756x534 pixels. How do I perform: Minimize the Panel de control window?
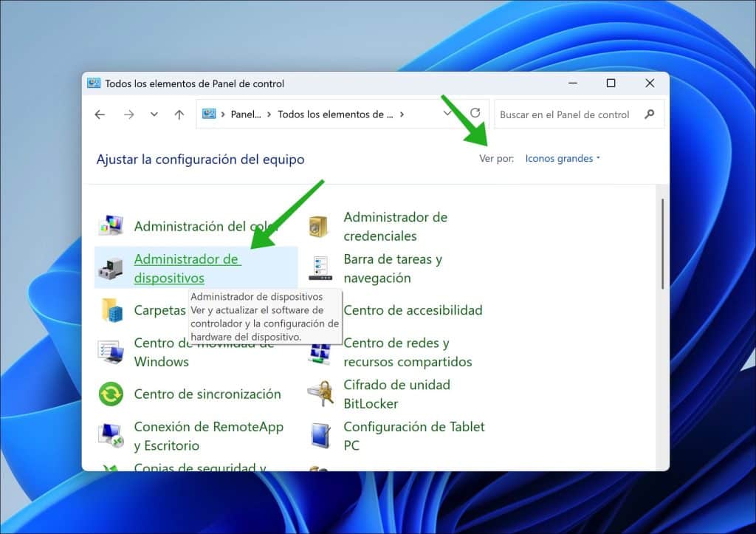[x=573, y=83]
